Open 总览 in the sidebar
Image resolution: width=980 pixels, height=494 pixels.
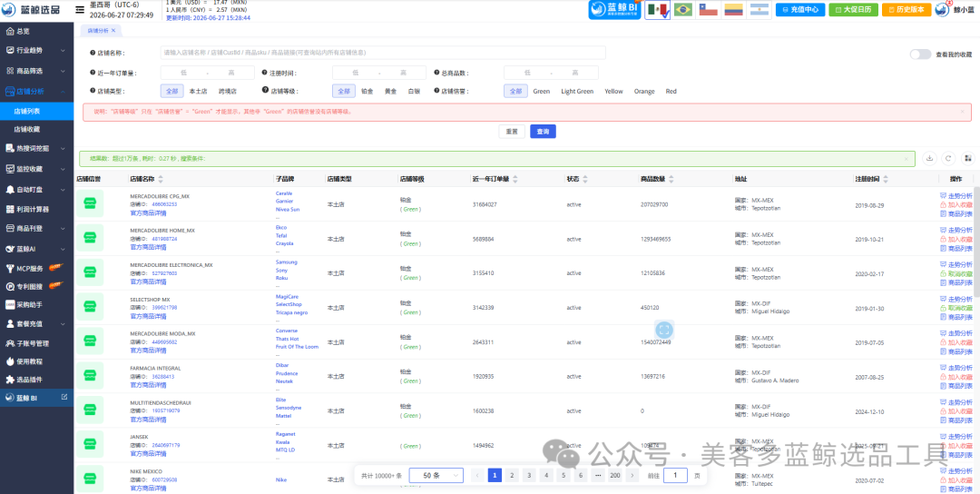(36, 31)
